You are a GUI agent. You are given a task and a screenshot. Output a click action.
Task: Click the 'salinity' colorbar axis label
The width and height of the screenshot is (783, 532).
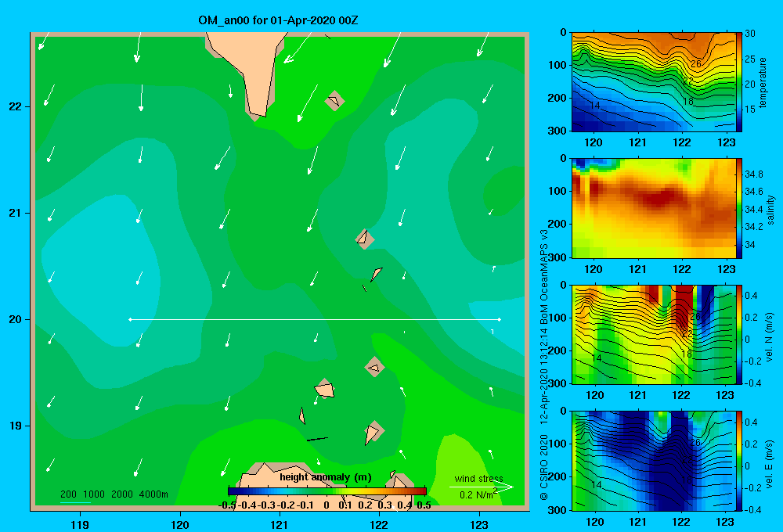770,210
